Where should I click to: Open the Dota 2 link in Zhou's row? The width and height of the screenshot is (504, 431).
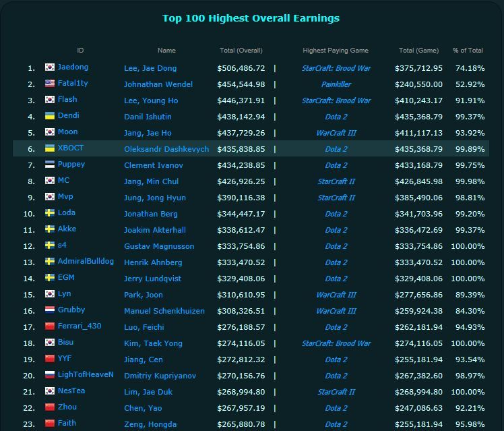[x=336, y=408]
